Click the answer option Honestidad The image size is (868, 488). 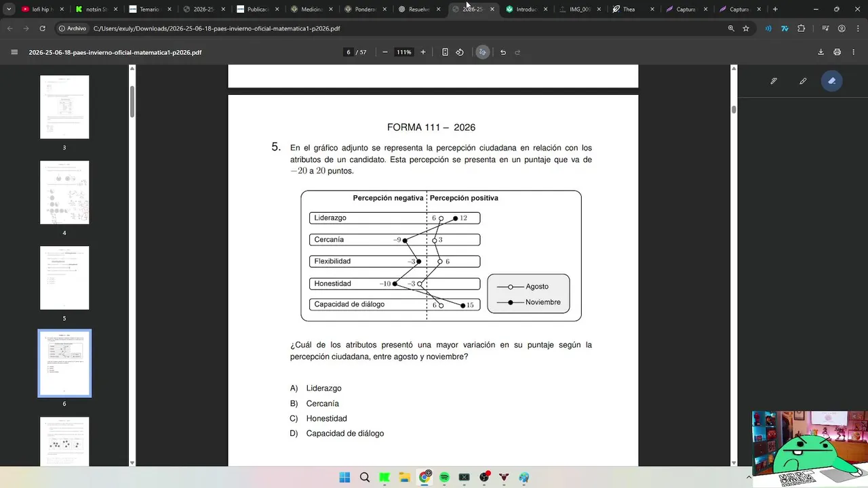click(326, 418)
